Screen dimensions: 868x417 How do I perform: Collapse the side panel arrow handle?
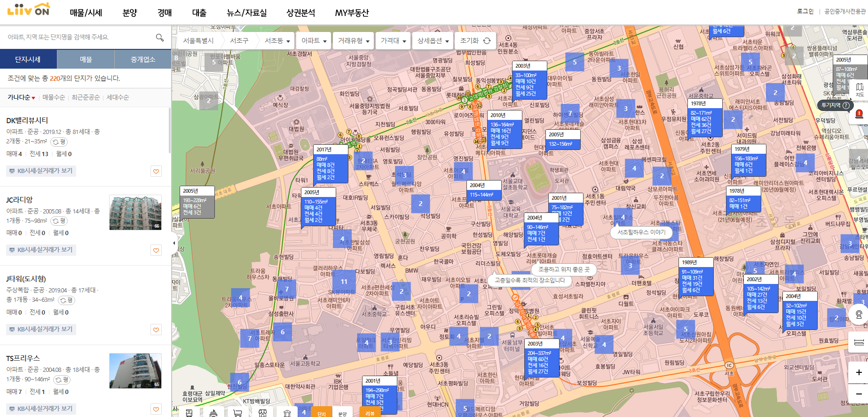pyautogui.click(x=174, y=243)
